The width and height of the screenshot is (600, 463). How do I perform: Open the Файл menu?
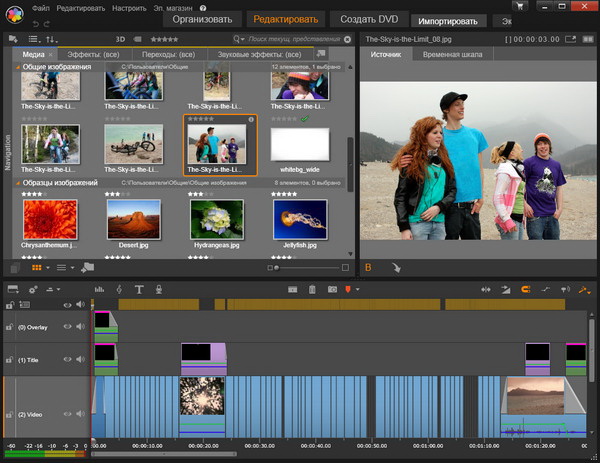(x=41, y=7)
